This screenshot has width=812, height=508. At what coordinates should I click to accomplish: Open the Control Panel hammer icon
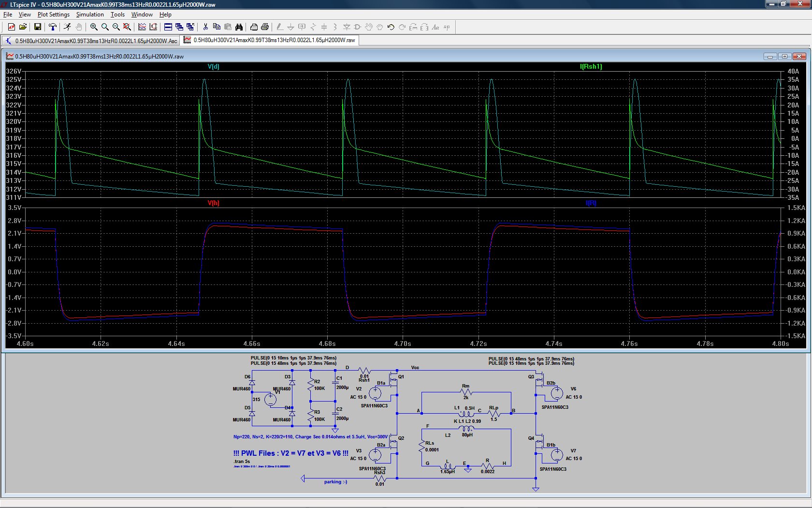point(52,27)
